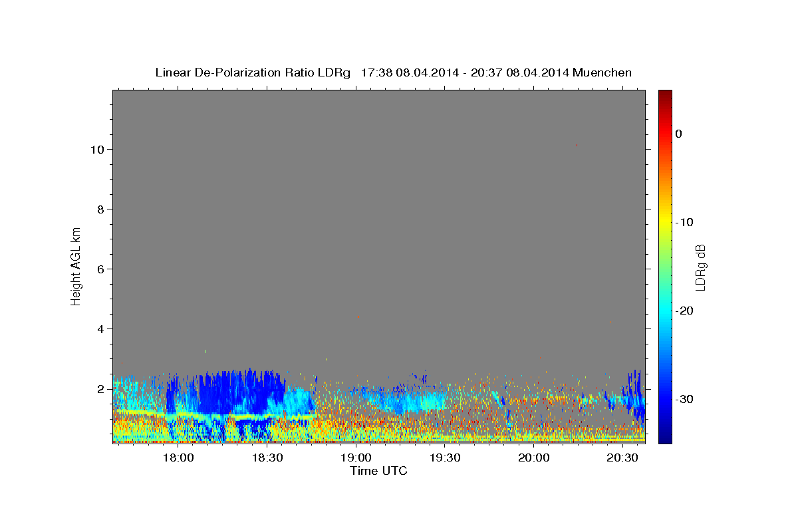Click the height tick label 8
Viewport: 798px width, 532px height.
coord(101,209)
